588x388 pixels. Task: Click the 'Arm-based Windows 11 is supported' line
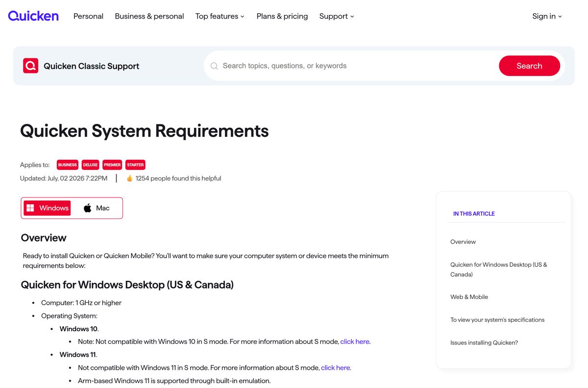point(174,381)
